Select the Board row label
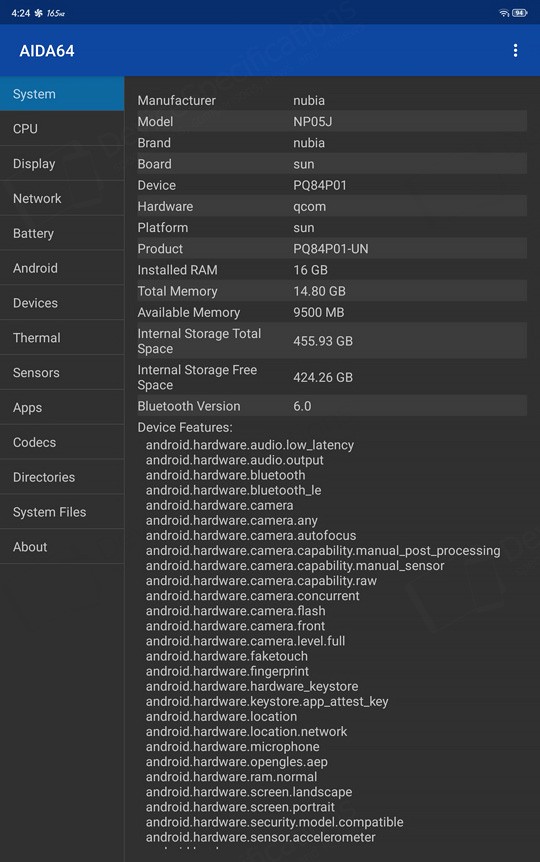 pos(155,164)
